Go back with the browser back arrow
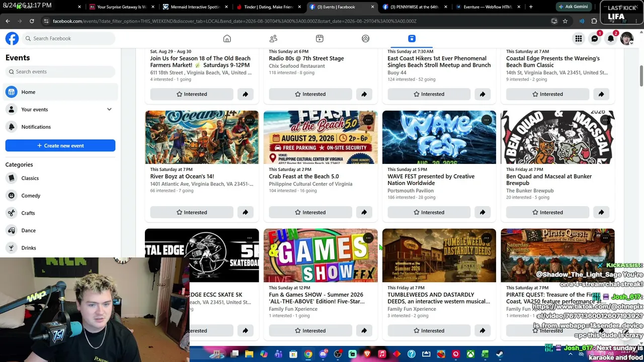644x362 pixels. (x=8, y=21)
